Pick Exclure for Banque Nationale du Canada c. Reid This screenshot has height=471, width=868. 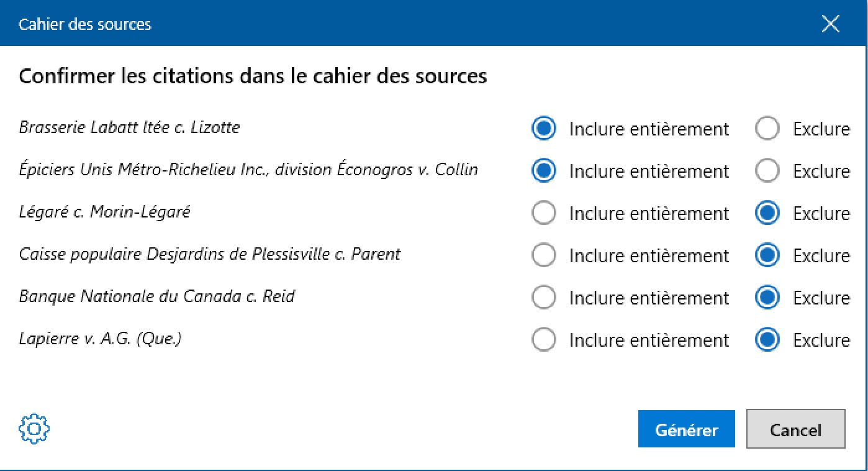pyautogui.click(x=767, y=298)
